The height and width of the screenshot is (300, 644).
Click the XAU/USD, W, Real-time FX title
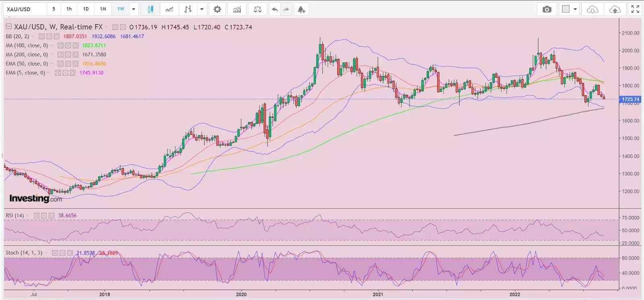click(58, 27)
